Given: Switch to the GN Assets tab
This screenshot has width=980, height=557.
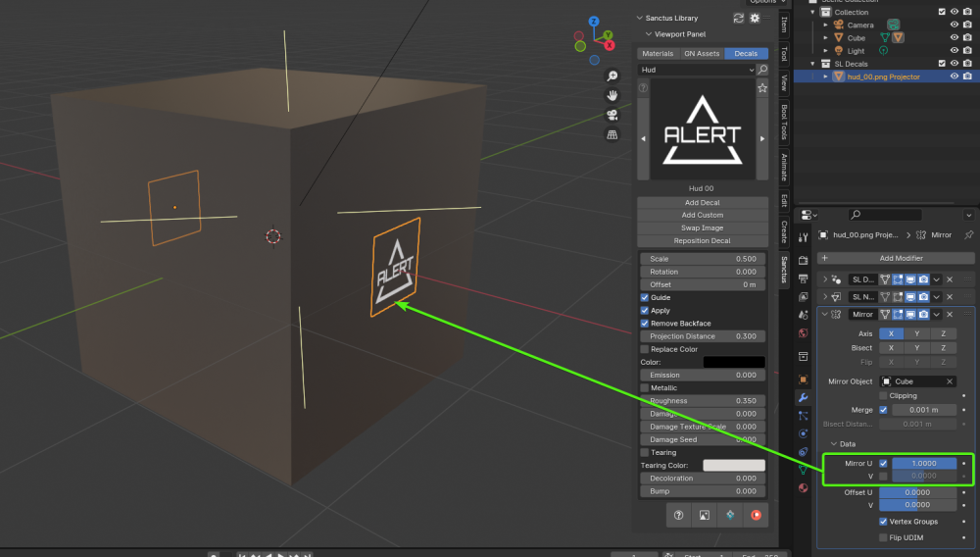Looking at the screenshot, I should coord(702,54).
